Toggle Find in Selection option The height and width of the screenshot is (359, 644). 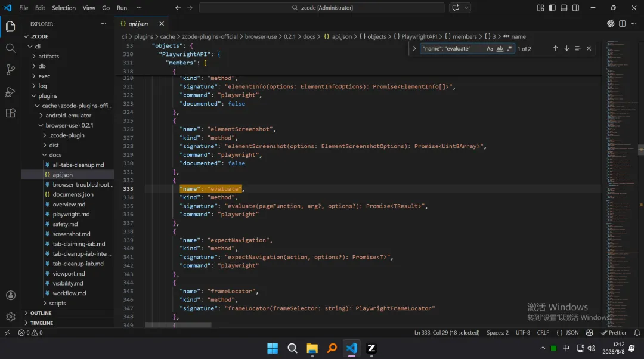[x=577, y=48]
